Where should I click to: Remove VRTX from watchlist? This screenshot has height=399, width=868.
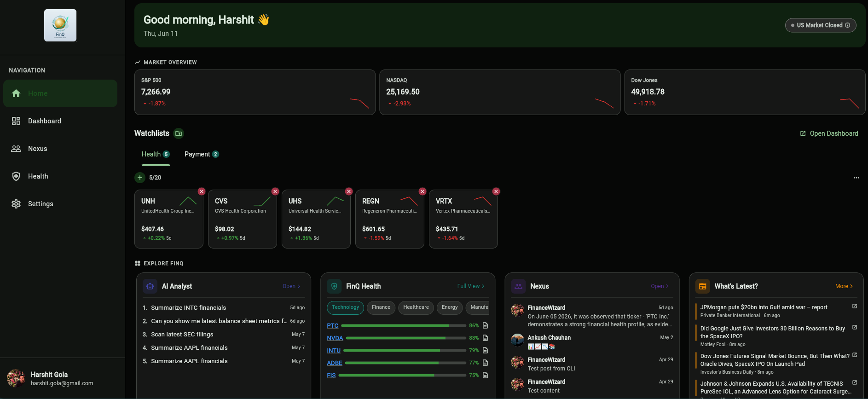(496, 191)
